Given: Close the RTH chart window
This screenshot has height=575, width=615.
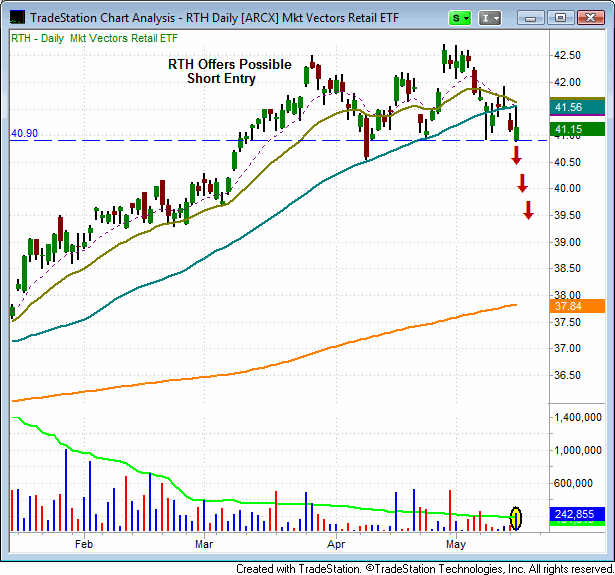Looking at the screenshot, I should click(x=590, y=18).
